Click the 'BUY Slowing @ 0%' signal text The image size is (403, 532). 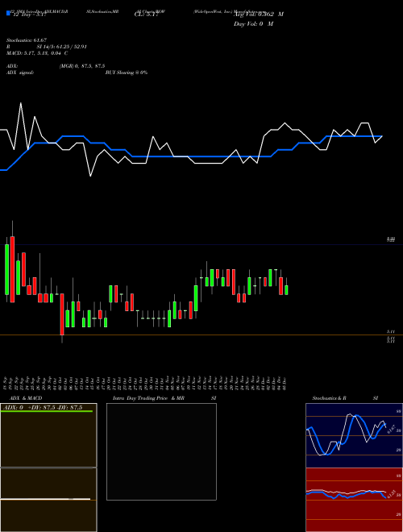(127, 73)
